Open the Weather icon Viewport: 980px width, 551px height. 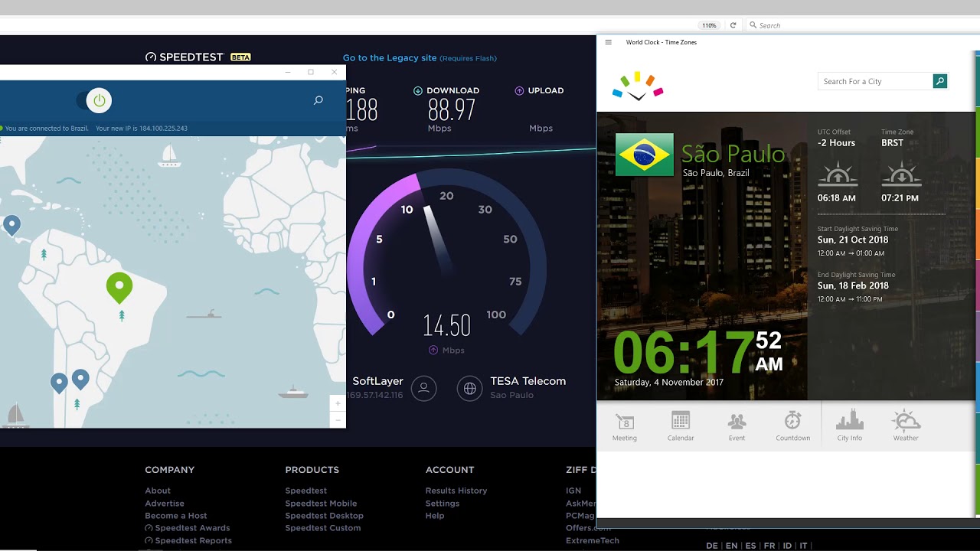[x=906, y=426]
